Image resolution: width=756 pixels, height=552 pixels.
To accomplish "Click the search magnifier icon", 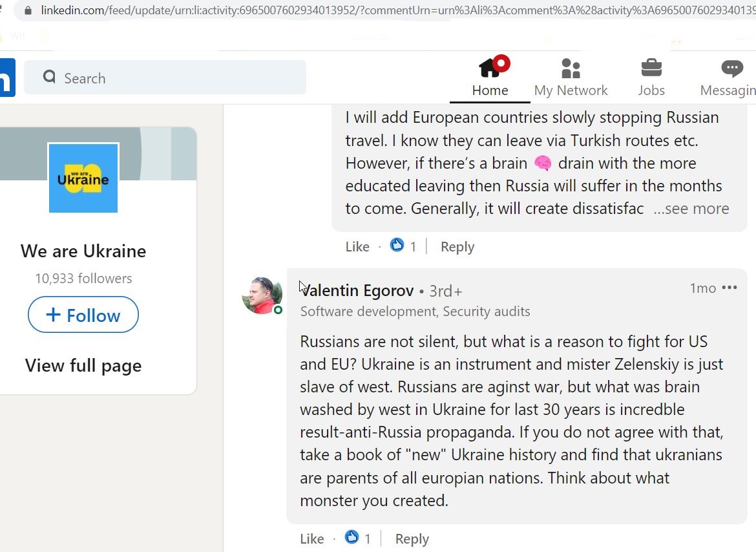I will pos(49,76).
